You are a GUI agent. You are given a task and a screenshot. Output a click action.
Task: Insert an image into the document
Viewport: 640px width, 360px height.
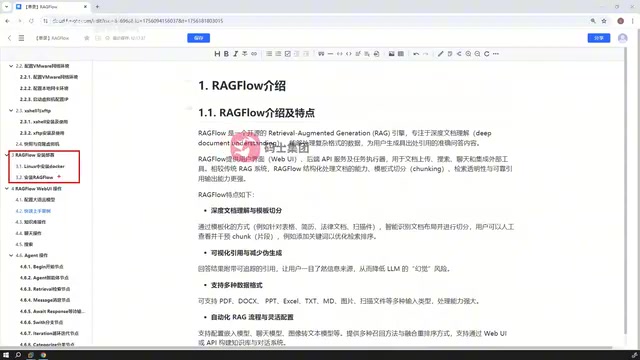tap(391, 54)
